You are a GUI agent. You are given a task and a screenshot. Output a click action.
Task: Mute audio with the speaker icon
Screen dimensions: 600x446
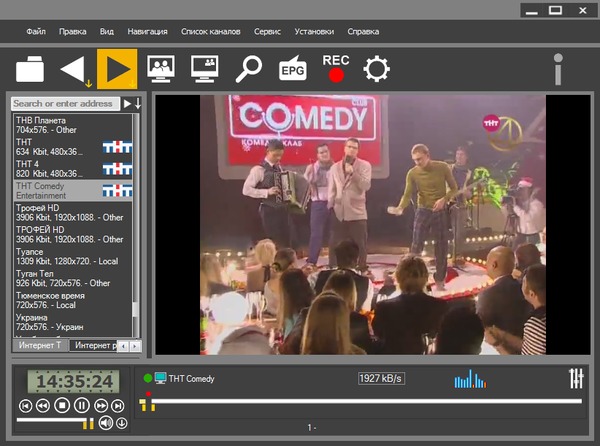[x=106, y=423]
